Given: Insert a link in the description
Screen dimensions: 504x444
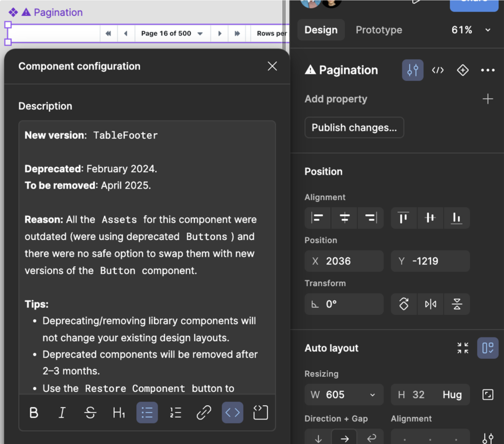Looking at the screenshot, I should click(x=204, y=413).
